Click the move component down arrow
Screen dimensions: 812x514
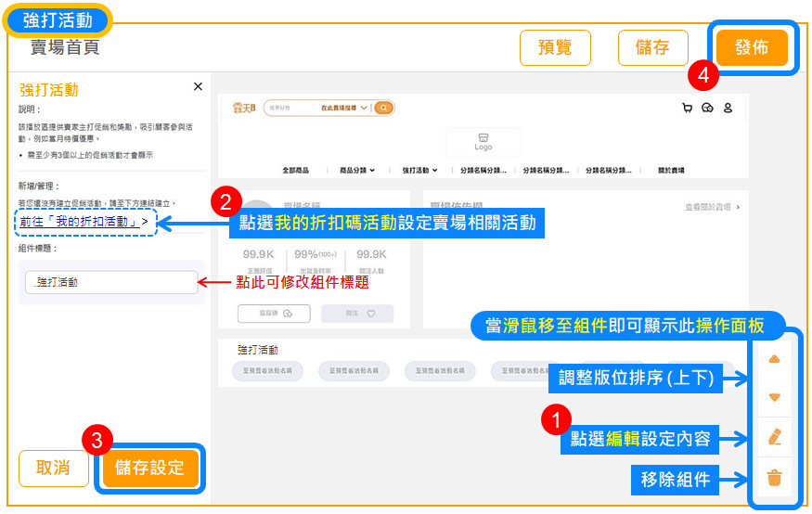tap(775, 397)
